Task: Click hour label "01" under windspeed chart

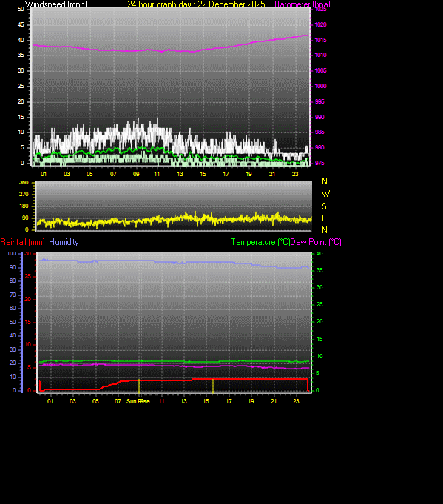Action: [x=44, y=174]
